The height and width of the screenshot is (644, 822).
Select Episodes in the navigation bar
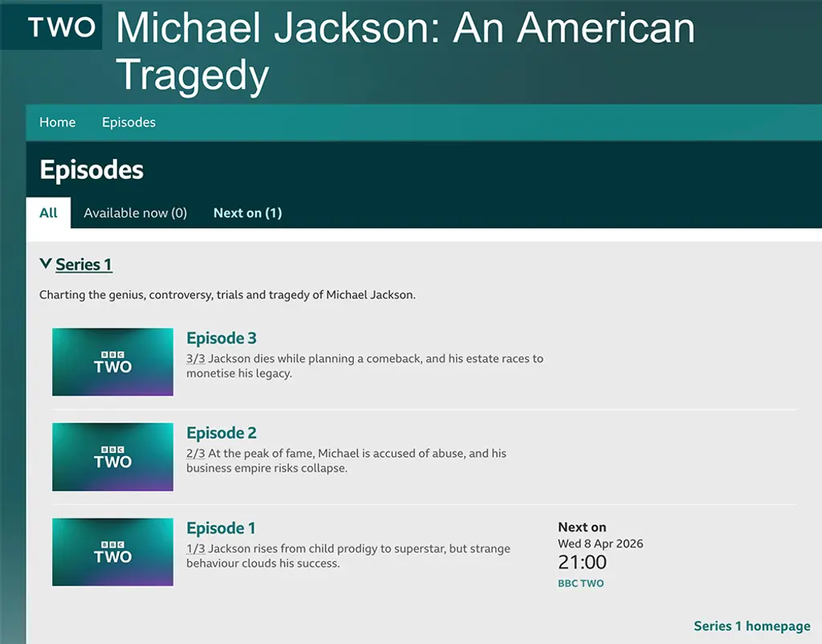pos(128,122)
